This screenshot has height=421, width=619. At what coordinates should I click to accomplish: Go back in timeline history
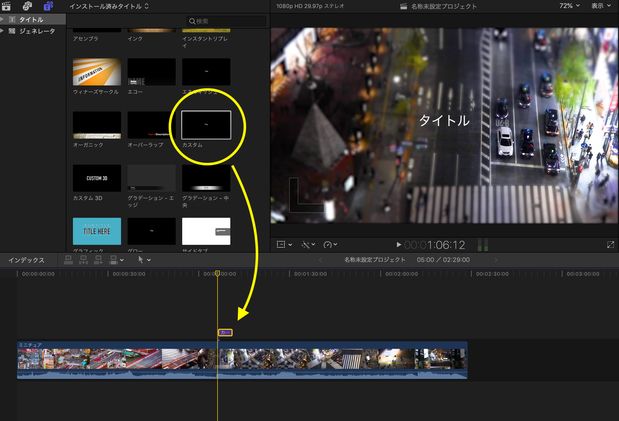click(320, 260)
